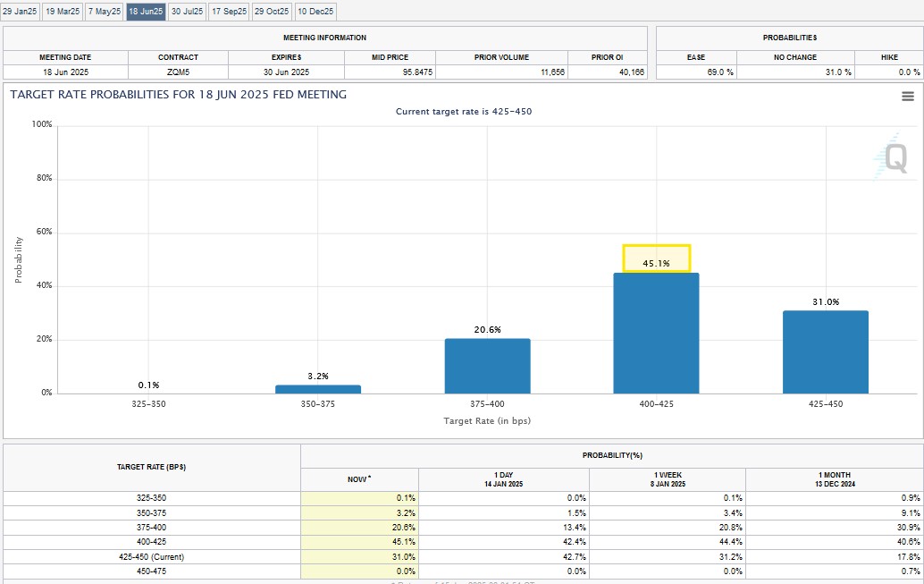Viewport: 924px width, 584px height.
Task: Open the 7 May25 meeting tab
Action: pyautogui.click(x=105, y=12)
